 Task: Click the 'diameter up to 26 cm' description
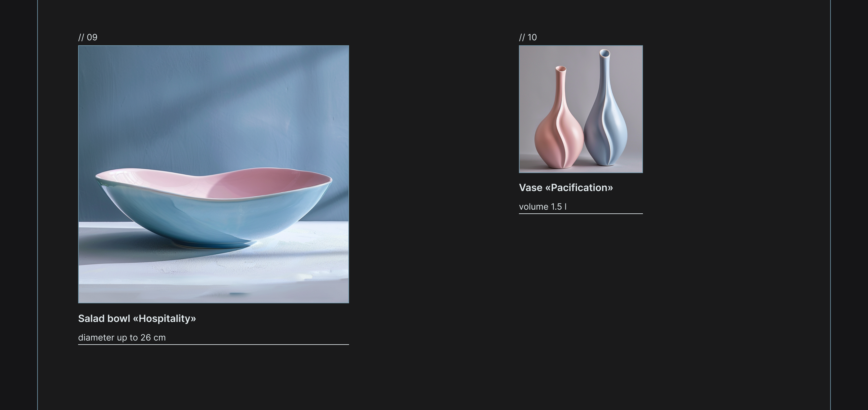(x=122, y=337)
